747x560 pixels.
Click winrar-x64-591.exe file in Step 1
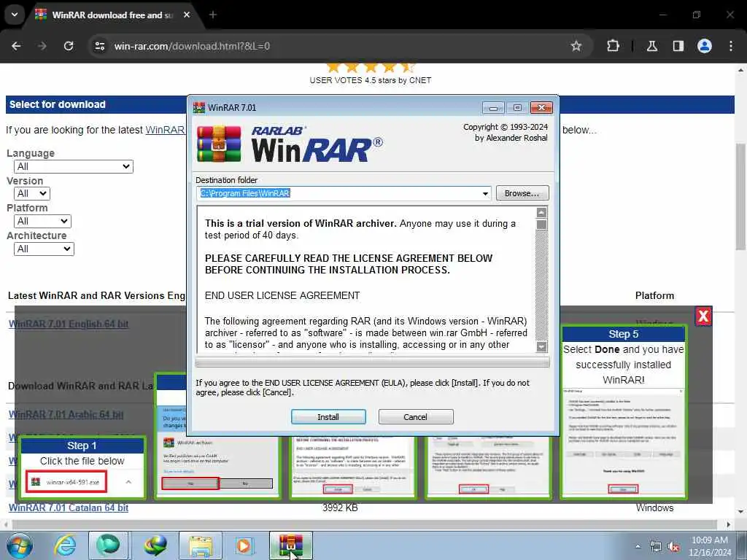pyautogui.click(x=66, y=482)
